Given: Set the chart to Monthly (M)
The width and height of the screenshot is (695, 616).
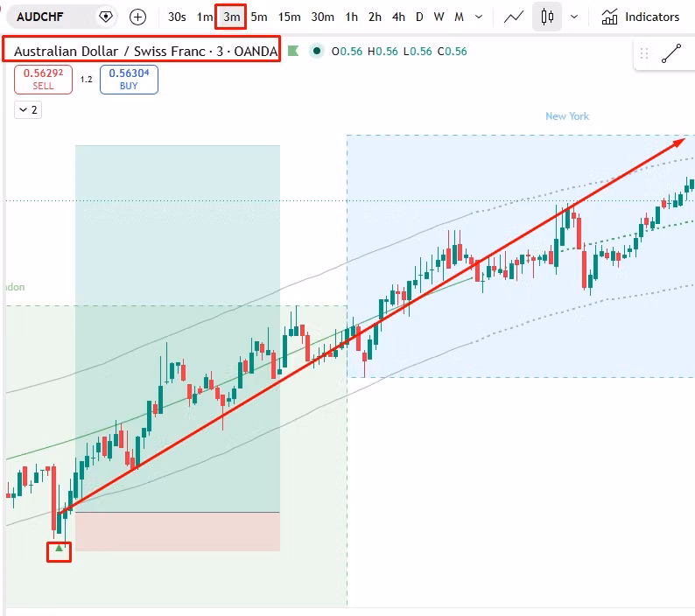Looking at the screenshot, I should (x=460, y=17).
